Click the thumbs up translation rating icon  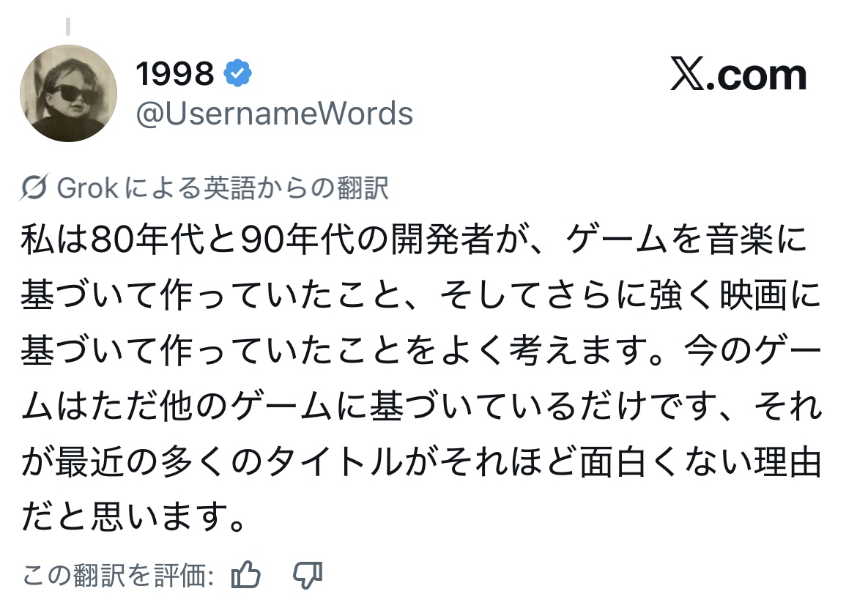click(246, 576)
